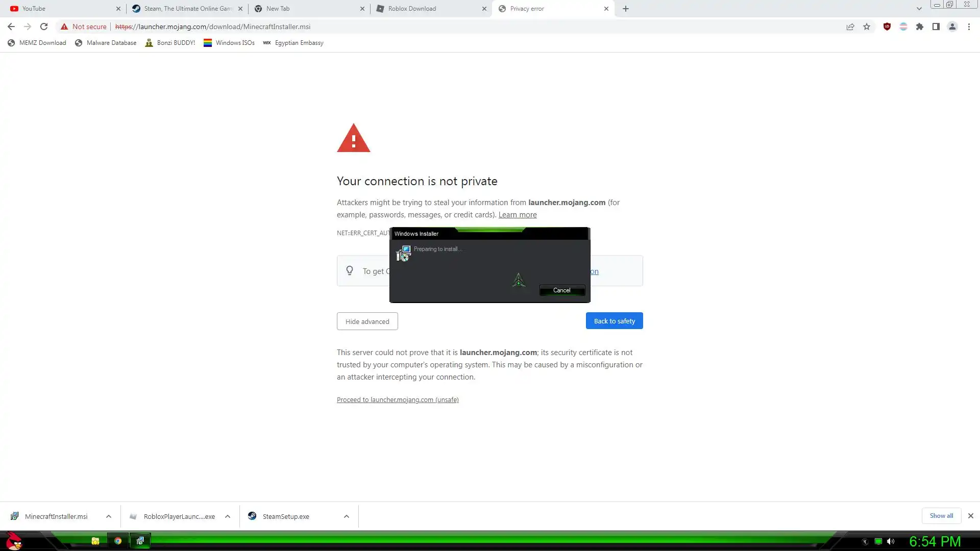Click the uBlock Origin extension icon
Viewport: 980px width, 551px height.
click(x=887, y=27)
